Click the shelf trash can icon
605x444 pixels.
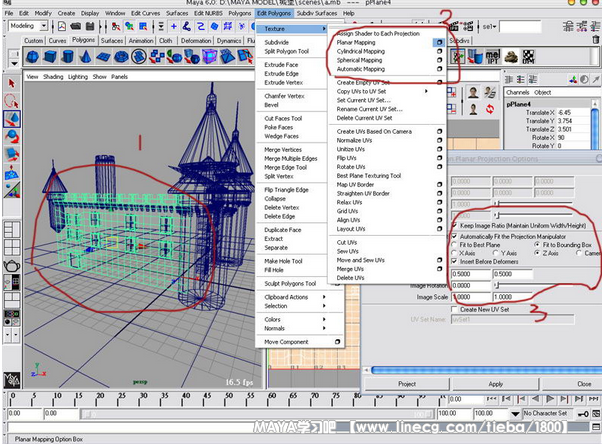point(596,39)
